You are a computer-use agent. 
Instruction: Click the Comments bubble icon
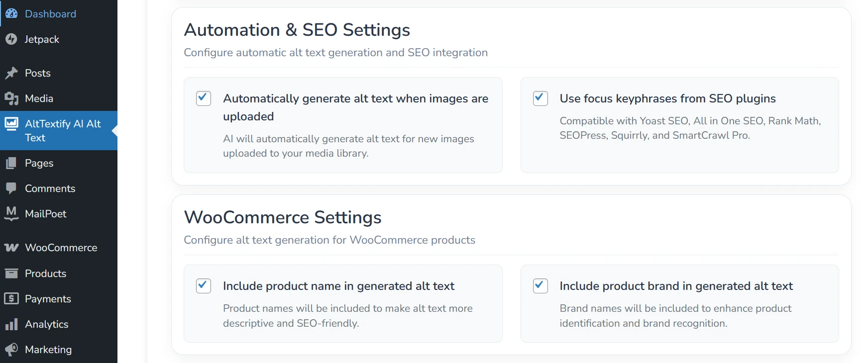coord(11,188)
